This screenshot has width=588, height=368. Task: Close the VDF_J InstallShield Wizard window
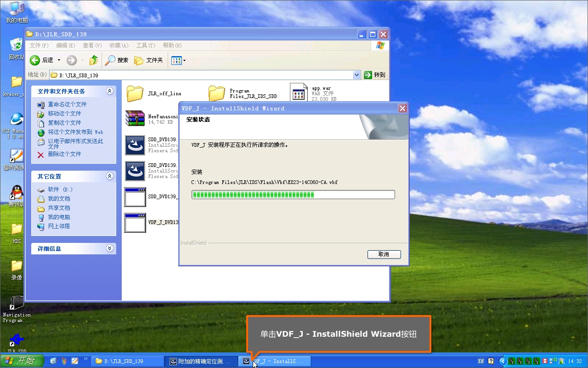click(402, 109)
